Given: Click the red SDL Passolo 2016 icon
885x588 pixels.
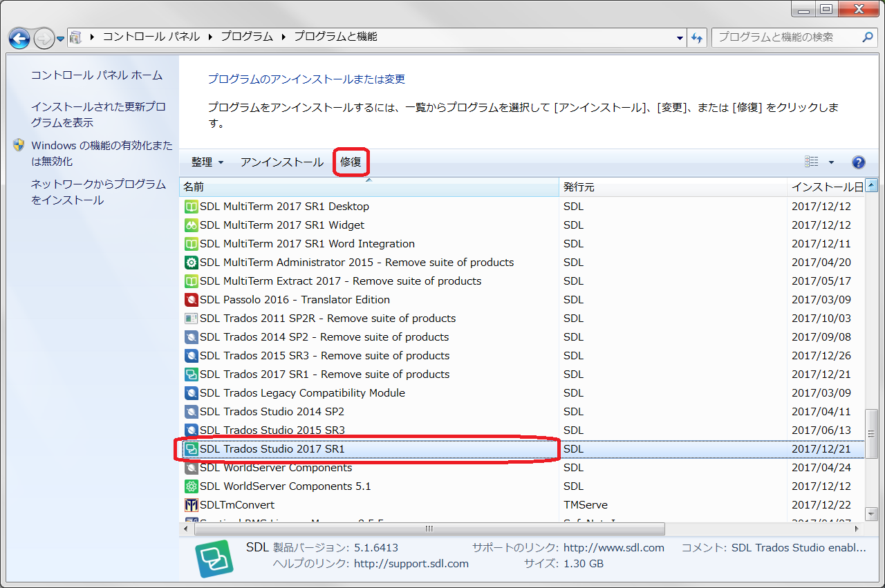Looking at the screenshot, I should click(x=192, y=300).
